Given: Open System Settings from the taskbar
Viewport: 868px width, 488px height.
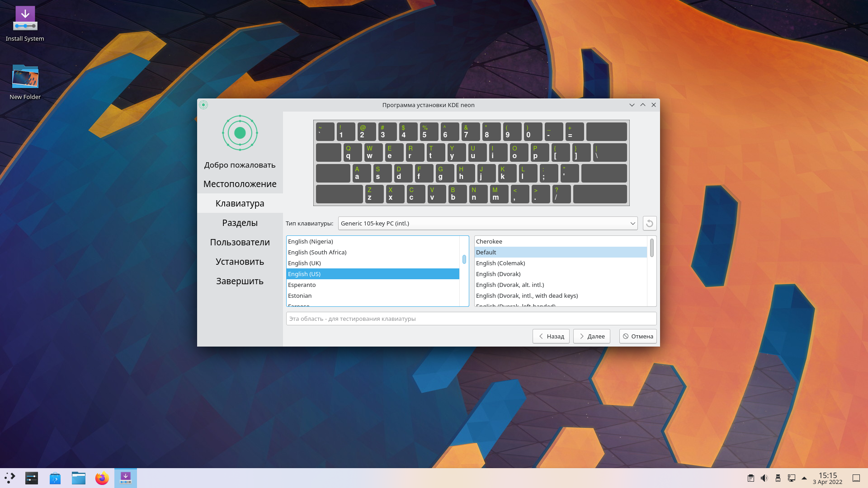Looking at the screenshot, I should 32,478.
